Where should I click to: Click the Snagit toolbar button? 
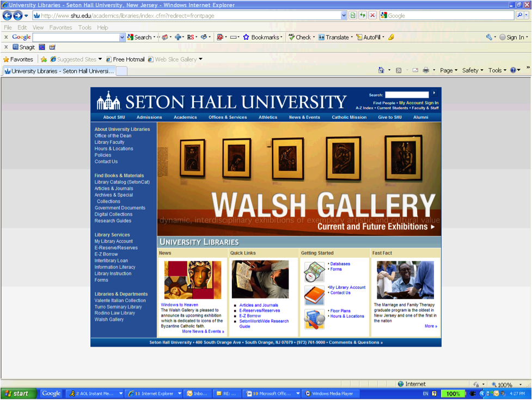[24, 47]
